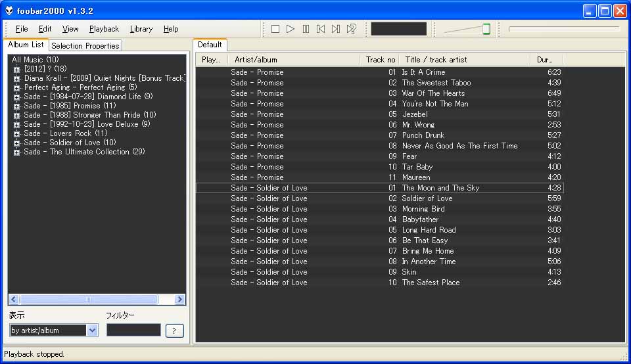Click the album list horizontal scrollbar thumb
The image size is (631, 364).
coord(89,299)
